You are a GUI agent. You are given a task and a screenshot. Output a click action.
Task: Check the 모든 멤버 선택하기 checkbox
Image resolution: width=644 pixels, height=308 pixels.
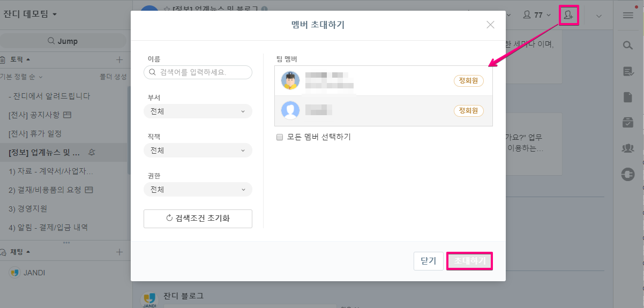coord(280,137)
